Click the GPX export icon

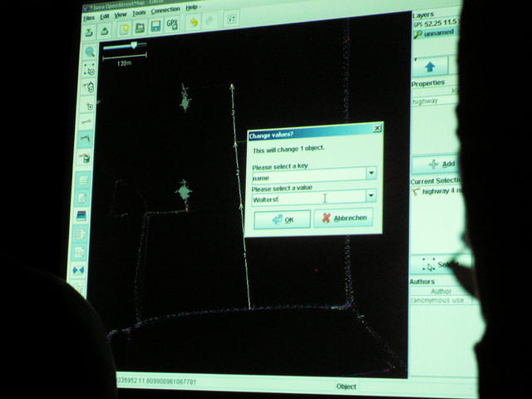(x=172, y=24)
